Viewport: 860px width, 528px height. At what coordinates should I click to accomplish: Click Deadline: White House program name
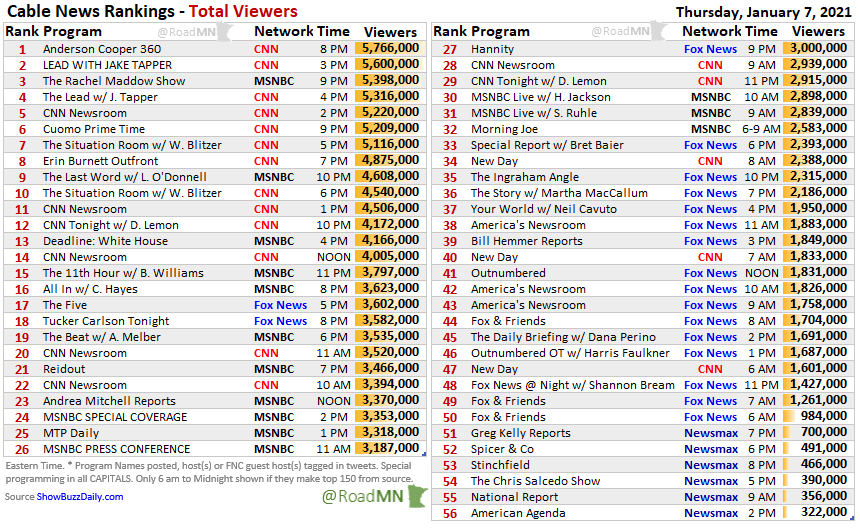click(x=105, y=241)
